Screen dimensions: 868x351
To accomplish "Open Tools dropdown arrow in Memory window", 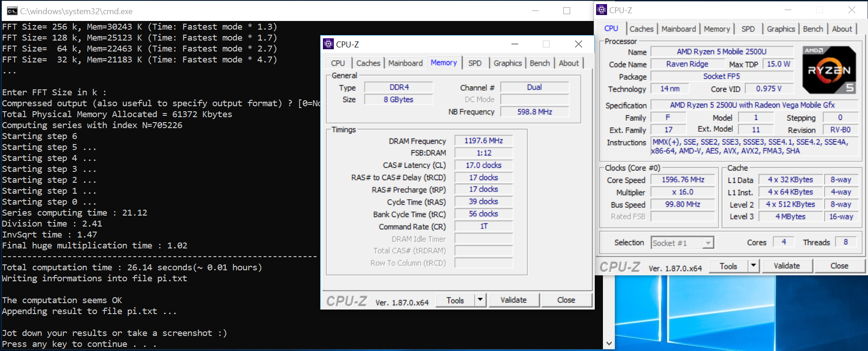I will pyautogui.click(x=480, y=300).
